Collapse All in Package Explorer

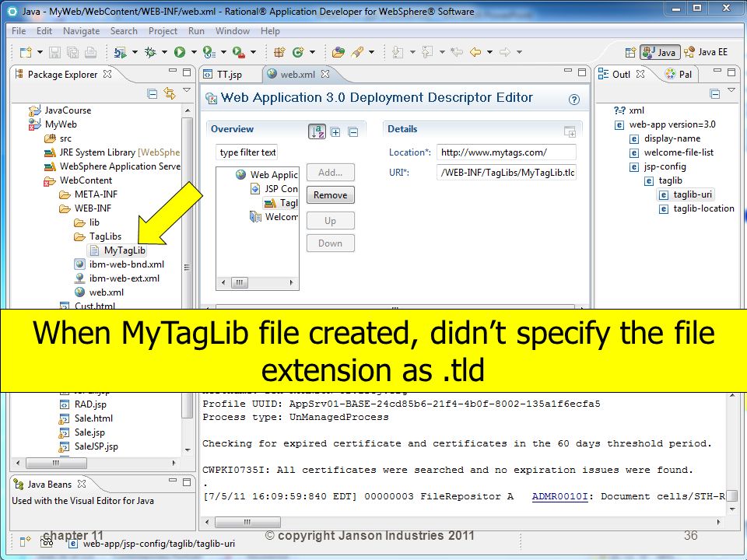(x=153, y=94)
